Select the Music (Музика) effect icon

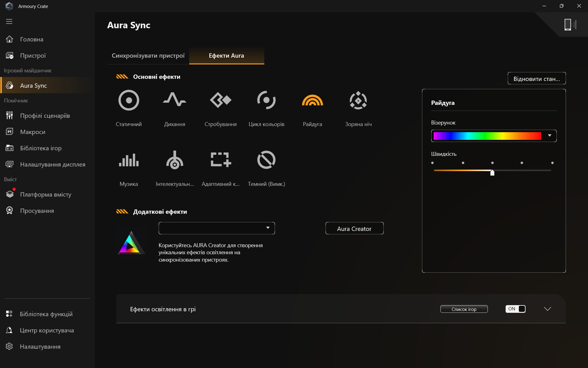click(x=129, y=160)
